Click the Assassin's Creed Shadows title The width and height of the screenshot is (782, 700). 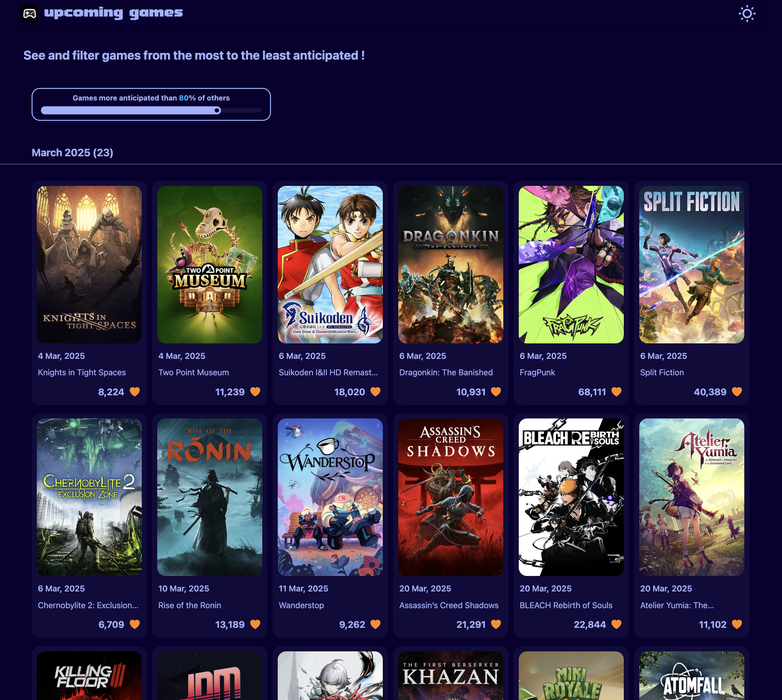click(449, 605)
